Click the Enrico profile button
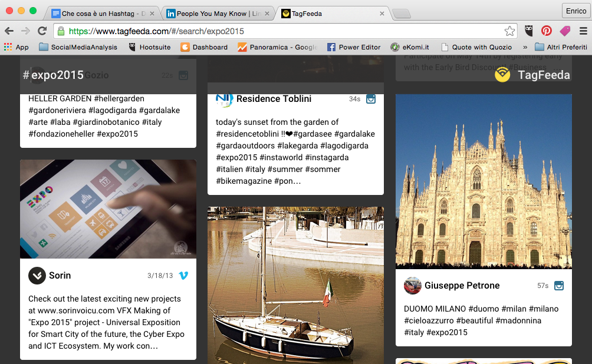This screenshot has width=592, height=364. coord(575,11)
